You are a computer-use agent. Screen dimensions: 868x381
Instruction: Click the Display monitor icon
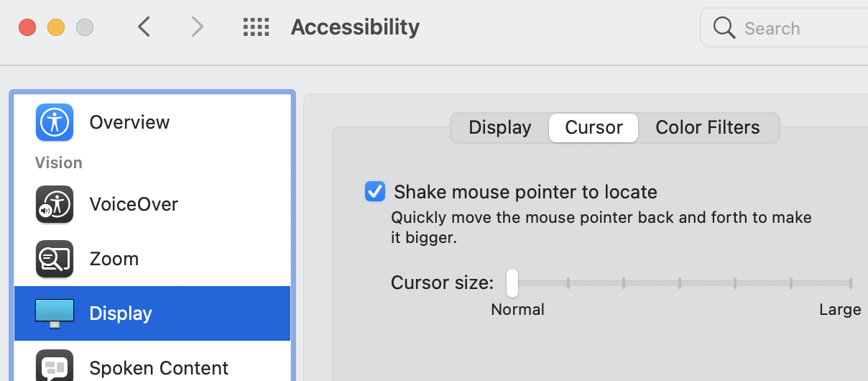55,313
